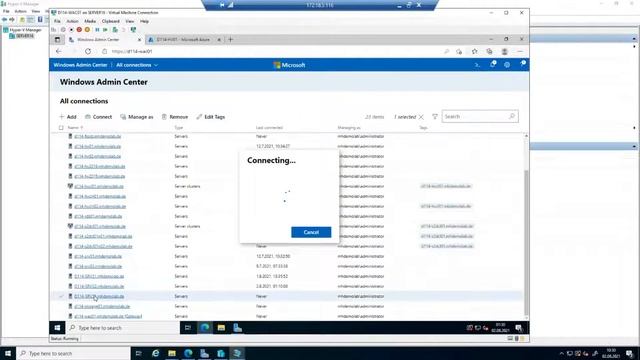Open the first Server clusters row link
The height and width of the screenshot is (360, 640).
click(x=99, y=187)
